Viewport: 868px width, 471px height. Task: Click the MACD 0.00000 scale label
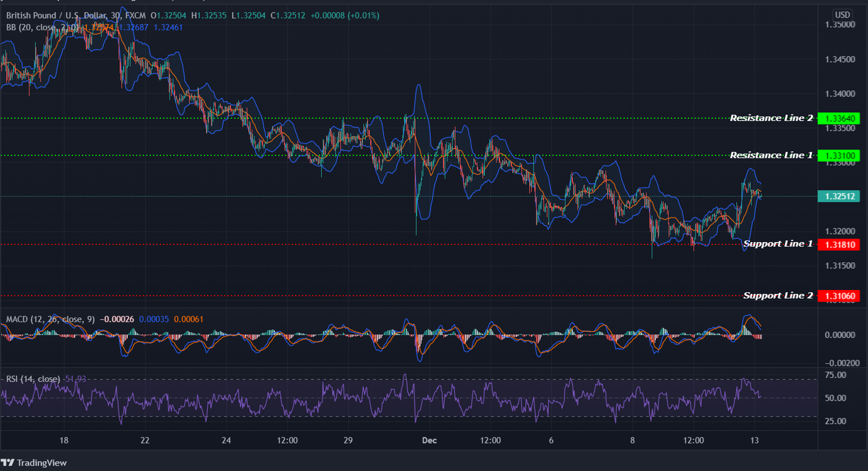pyautogui.click(x=840, y=335)
